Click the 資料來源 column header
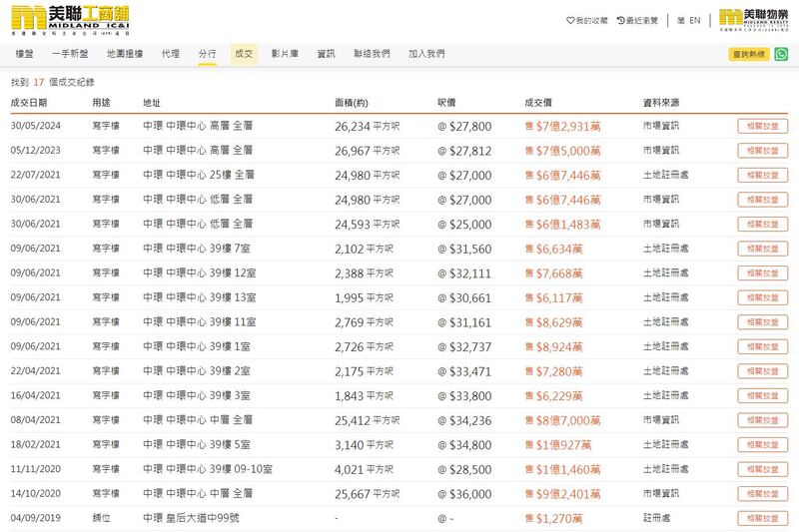 [x=661, y=103]
